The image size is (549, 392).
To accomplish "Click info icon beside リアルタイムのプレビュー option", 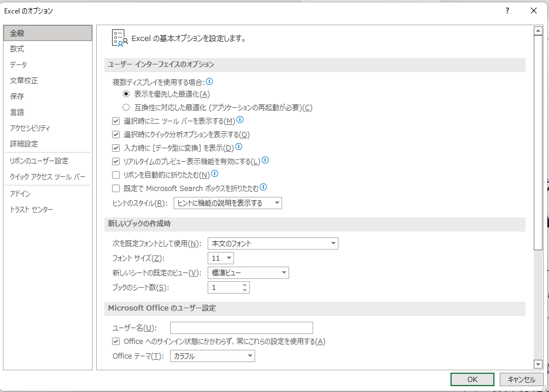I will coord(265,161).
